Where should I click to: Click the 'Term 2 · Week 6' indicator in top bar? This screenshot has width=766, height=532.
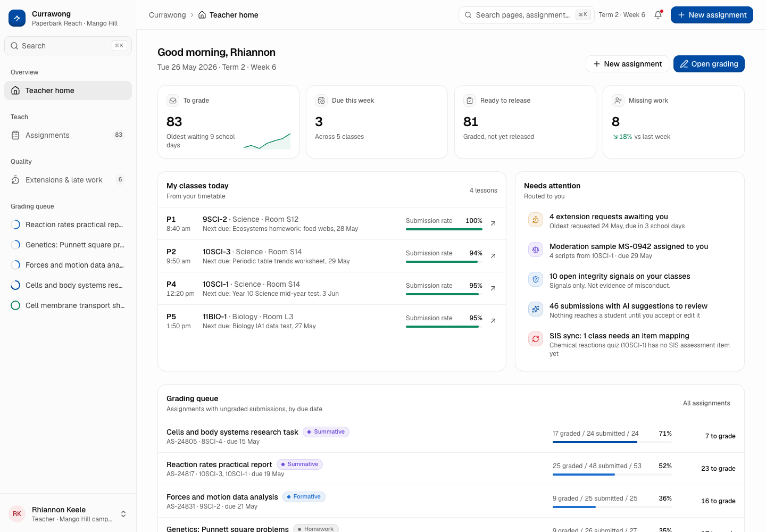pos(622,15)
